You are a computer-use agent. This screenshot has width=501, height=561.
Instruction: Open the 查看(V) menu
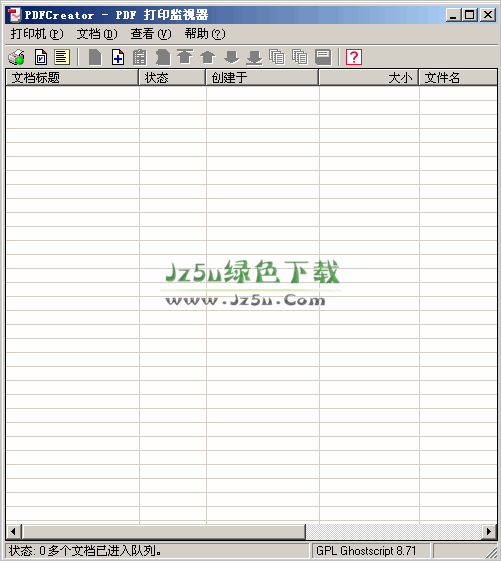point(151,34)
